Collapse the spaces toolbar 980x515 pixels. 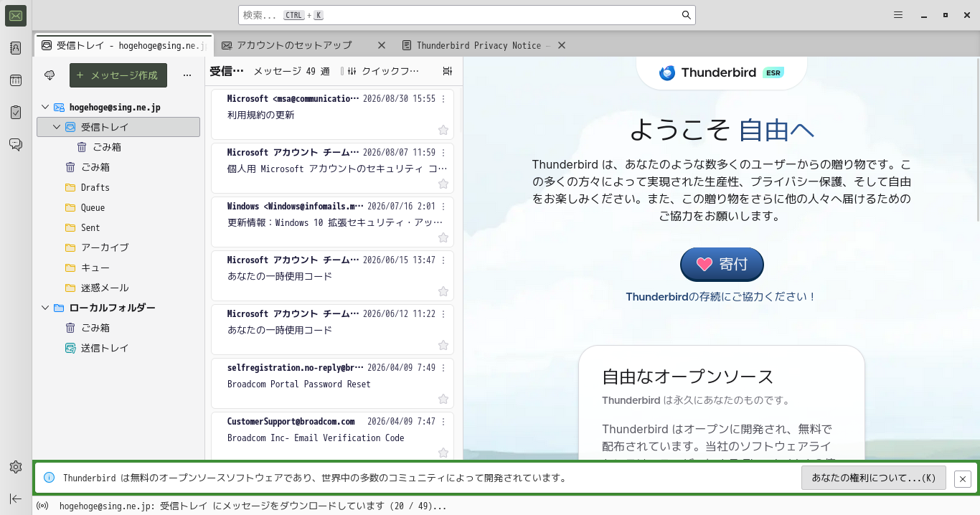pyautogui.click(x=16, y=499)
